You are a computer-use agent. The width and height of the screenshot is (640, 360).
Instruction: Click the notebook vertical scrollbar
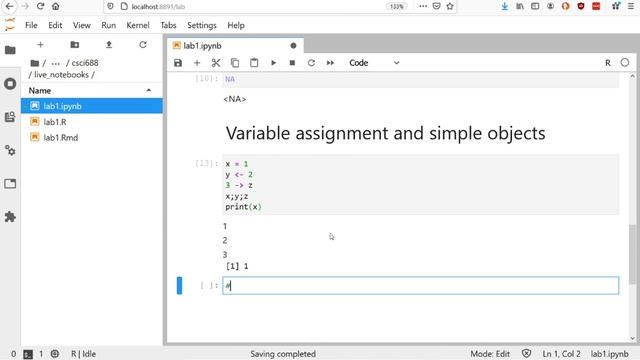coord(632,254)
